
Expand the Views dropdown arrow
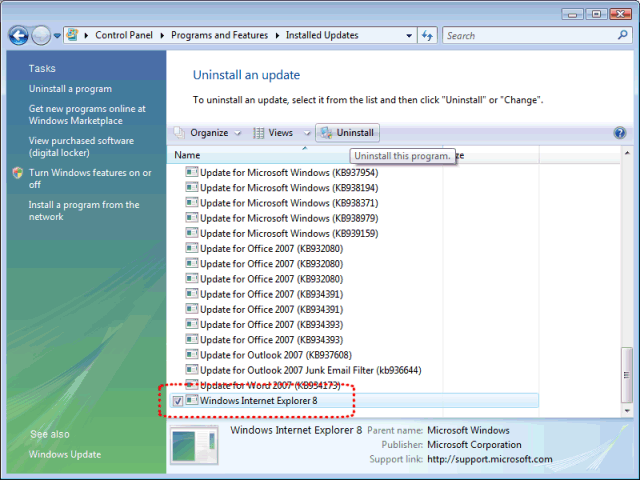[307, 133]
